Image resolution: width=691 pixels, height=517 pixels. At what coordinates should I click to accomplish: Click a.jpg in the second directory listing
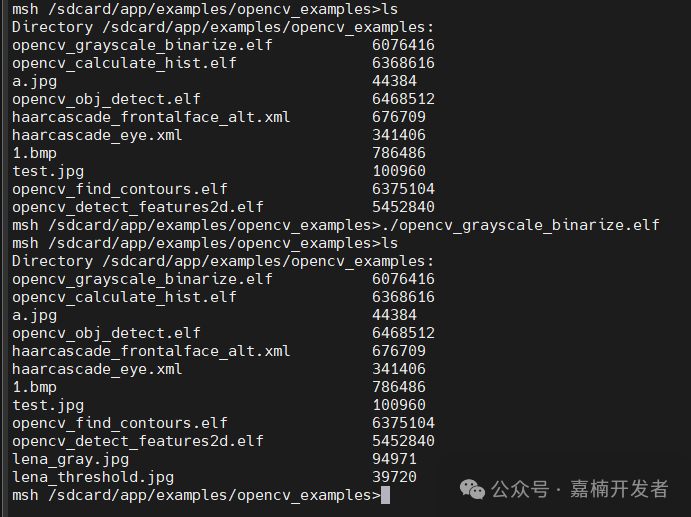coord(35,315)
